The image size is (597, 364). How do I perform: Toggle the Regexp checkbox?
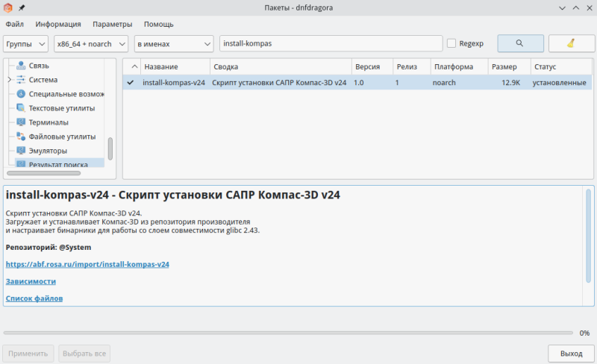click(x=451, y=43)
